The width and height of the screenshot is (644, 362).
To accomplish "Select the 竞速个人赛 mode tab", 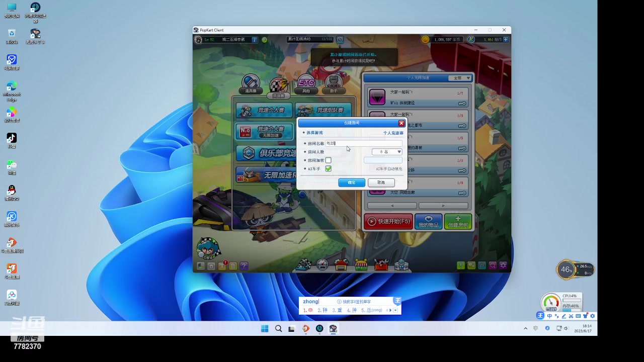I will click(265, 110).
